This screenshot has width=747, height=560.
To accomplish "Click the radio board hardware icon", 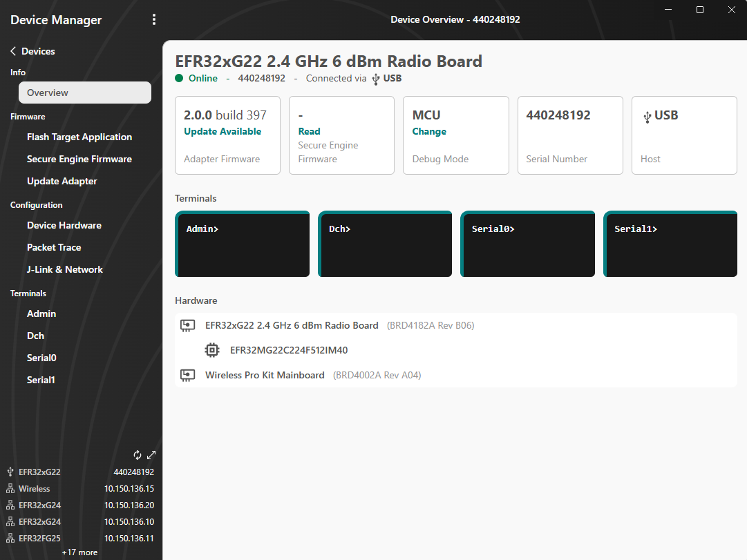I will pyautogui.click(x=188, y=326).
